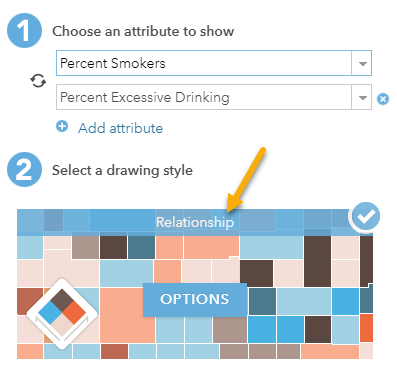
Task: Open the Percent Smokers dropdown arrow
Action: pyautogui.click(x=362, y=63)
